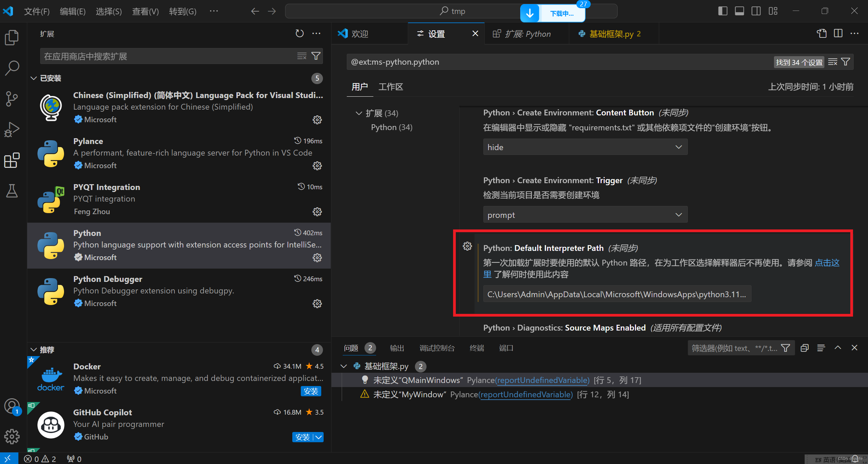The height and width of the screenshot is (464, 868).
Task: Open Python Debugger manage gear
Action: click(317, 304)
